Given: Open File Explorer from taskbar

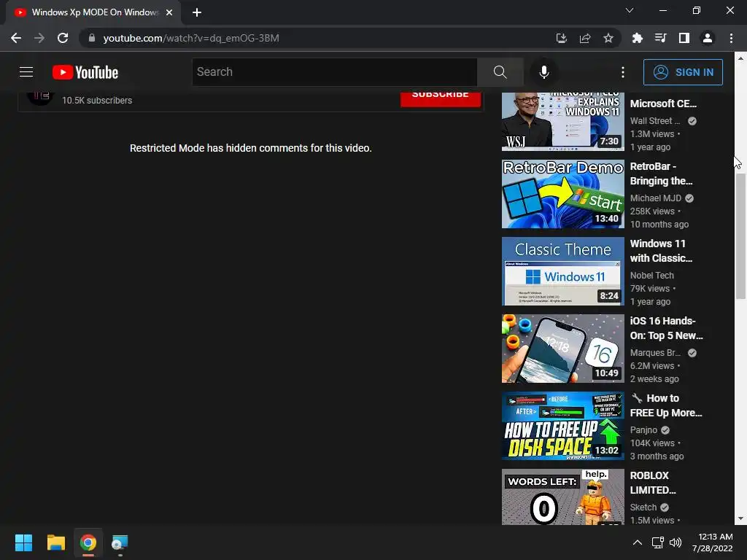Looking at the screenshot, I should (55, 542).
